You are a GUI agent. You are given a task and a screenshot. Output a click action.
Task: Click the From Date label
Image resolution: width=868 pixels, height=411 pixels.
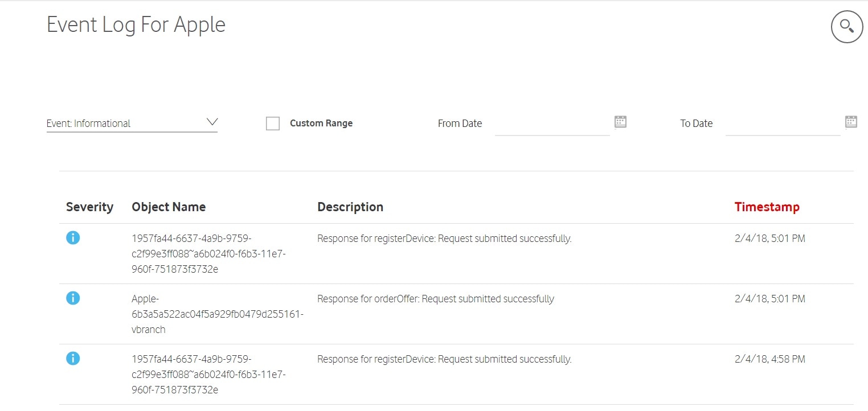[x=460, y=124]
